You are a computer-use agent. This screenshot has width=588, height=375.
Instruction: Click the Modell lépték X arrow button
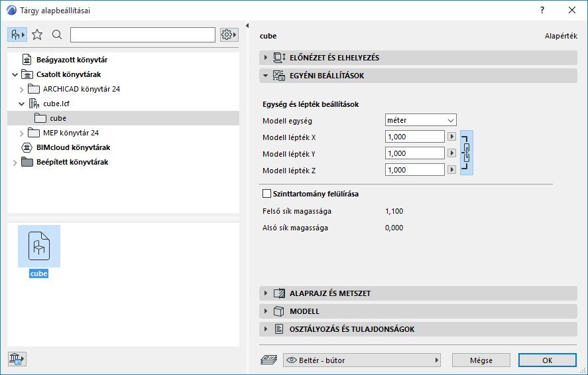point(452,136)
